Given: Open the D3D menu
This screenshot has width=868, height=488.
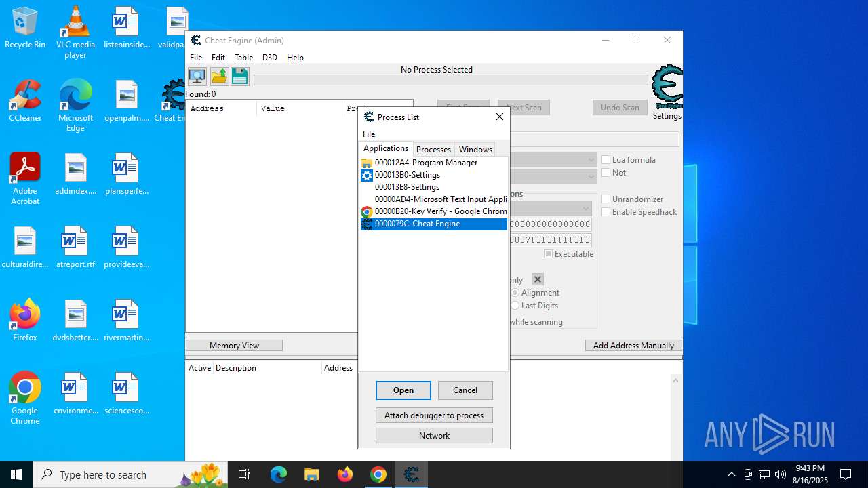Looking at the screenshot, I should [x=270, y=58].
